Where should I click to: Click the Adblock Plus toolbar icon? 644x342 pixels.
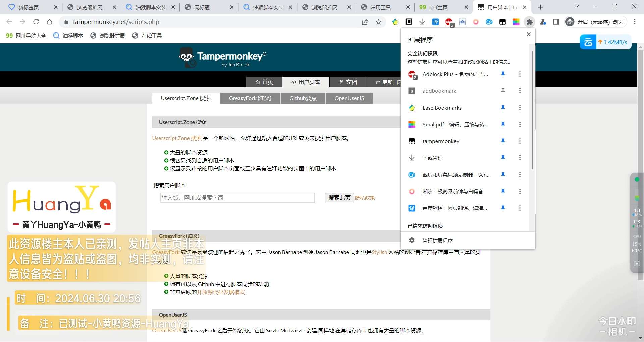click(449, 22)
